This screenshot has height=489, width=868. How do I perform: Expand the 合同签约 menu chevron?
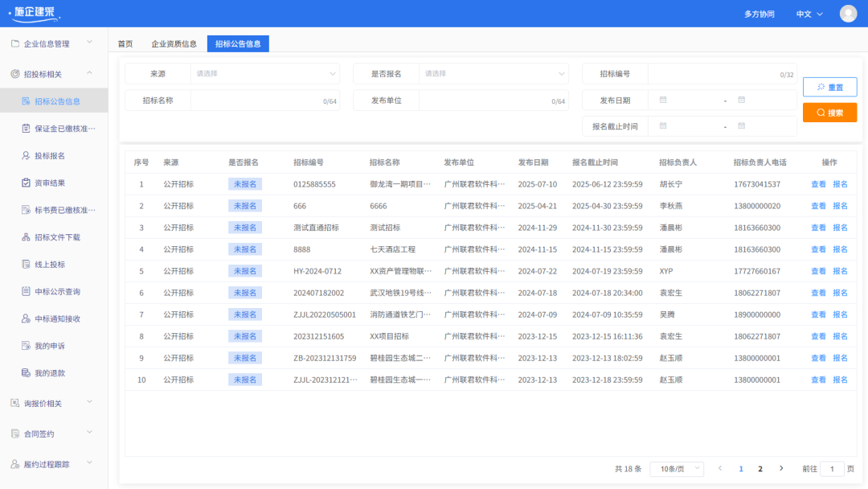coord(90,432)
